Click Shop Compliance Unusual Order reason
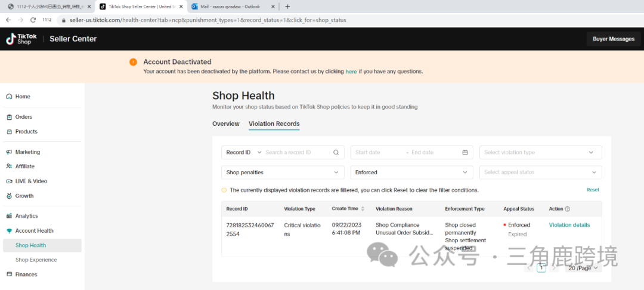644x290 pixels. pos(404,229)
